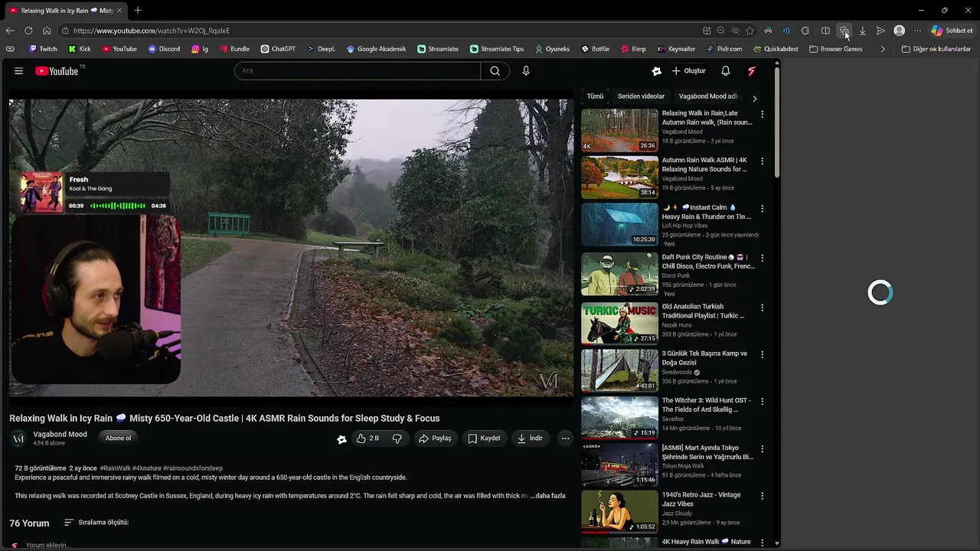
Task: Click the comment field Yorum ekleyin
Action: (48, 546)
